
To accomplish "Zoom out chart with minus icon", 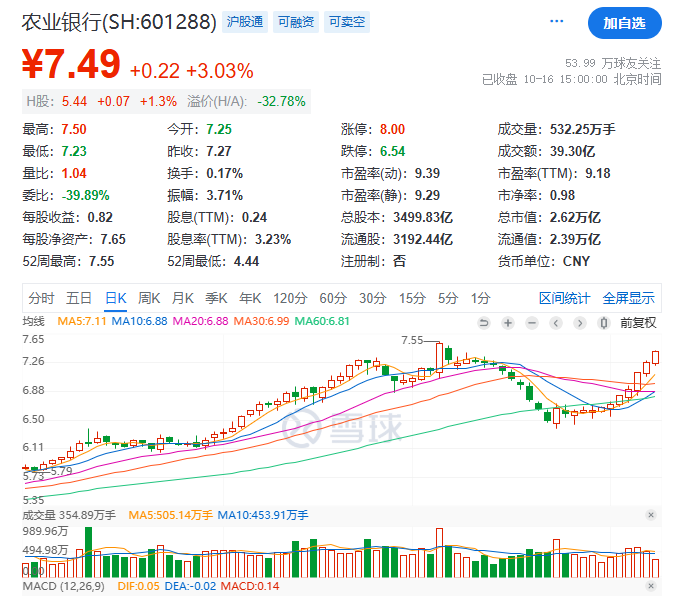I will [x=532, y=323].
